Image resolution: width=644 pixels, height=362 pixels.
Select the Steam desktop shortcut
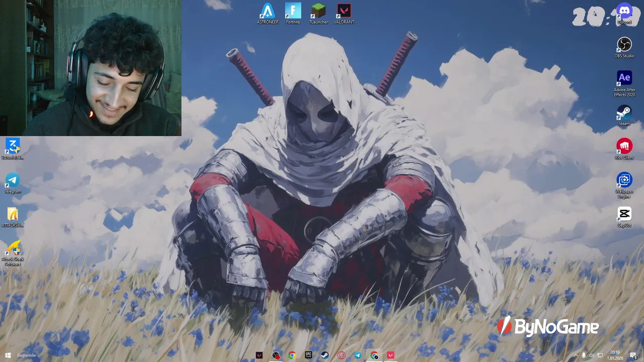pos(624,115)
